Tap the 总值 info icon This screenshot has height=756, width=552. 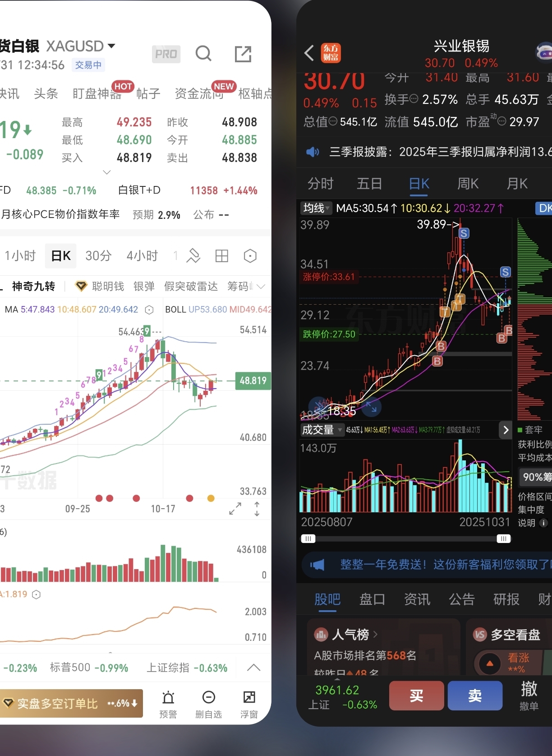tap(333, 121)
